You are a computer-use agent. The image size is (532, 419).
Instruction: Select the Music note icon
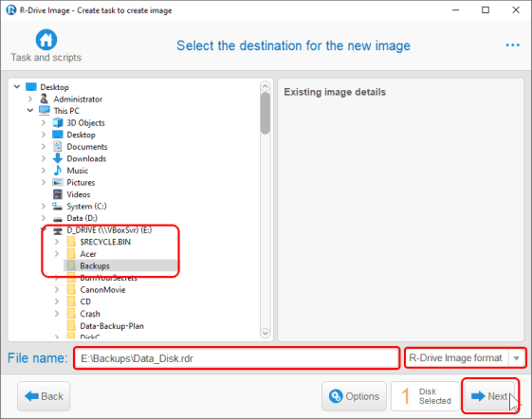point(58,170)
